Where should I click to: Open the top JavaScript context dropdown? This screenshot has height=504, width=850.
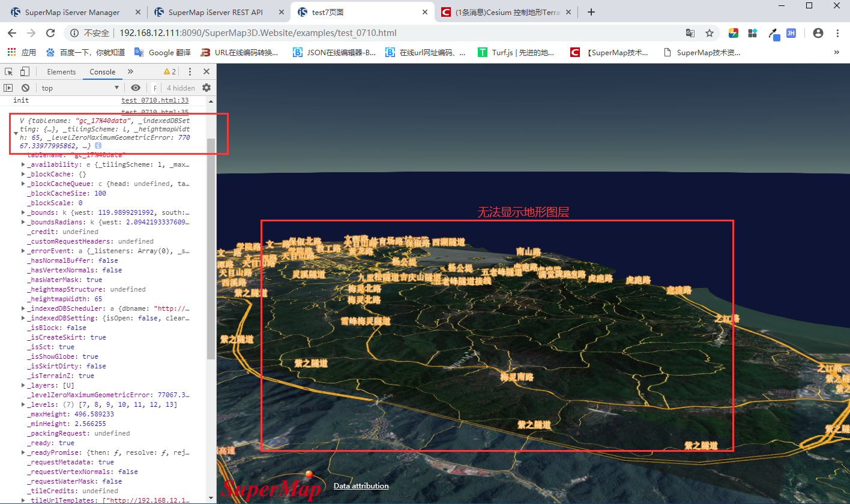[x=80, y=88]
